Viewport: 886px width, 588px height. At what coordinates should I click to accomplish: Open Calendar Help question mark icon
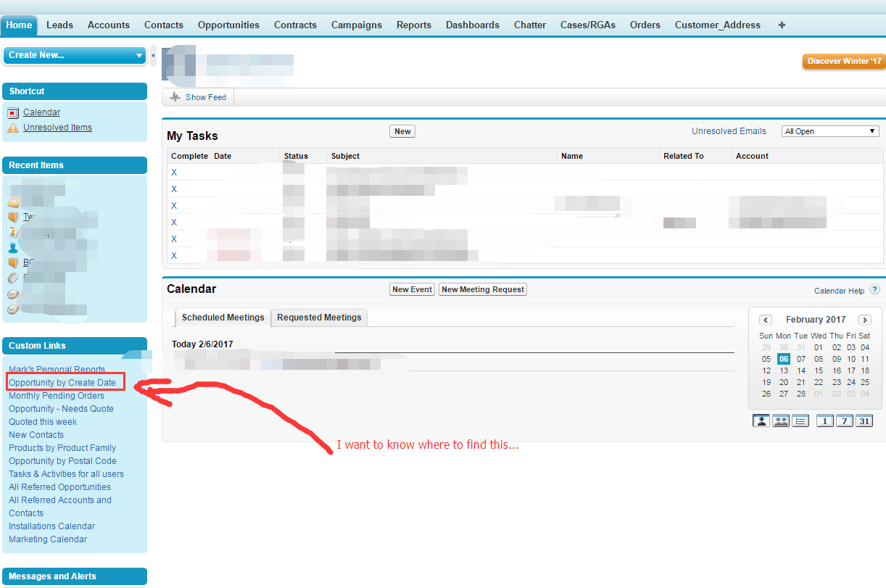(x=874, y=289)
